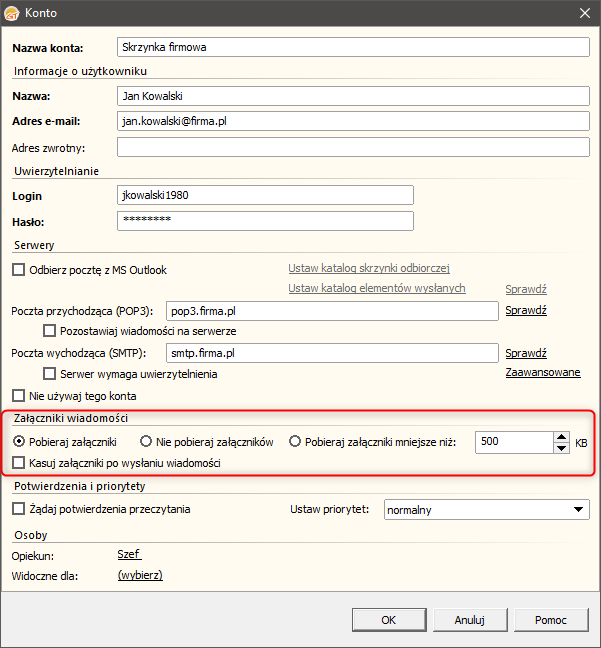Image resolution: width=601 pixels, height=648 pixels.
Task: Enable Nie używaj tego konta
Action: (18, 395)
